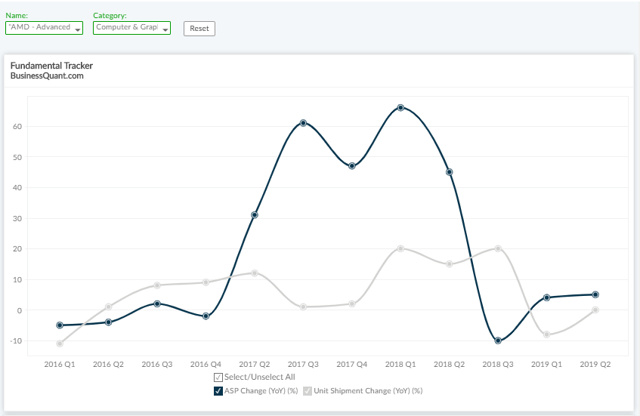This screenshot has height=416, width=640.
Task: Click the BusinessQuant.com chart subtitle
Action: click(44, 76)
